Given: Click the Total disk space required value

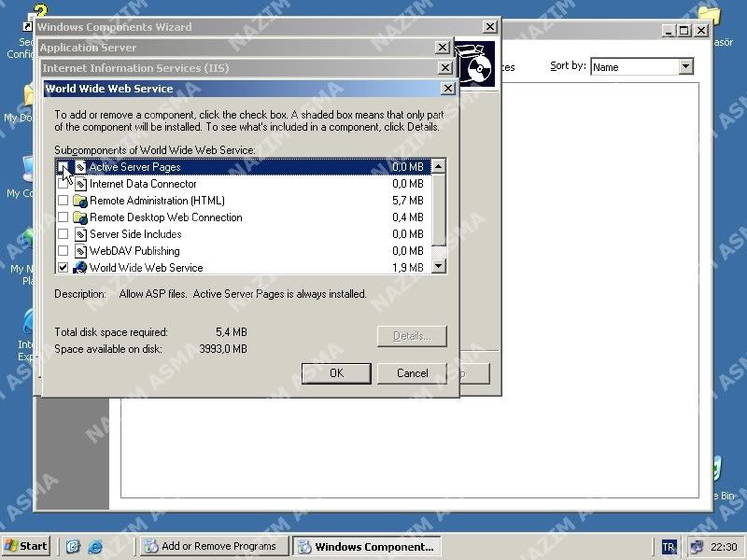Looking at the screenshot, I should [x=231, y=332].
